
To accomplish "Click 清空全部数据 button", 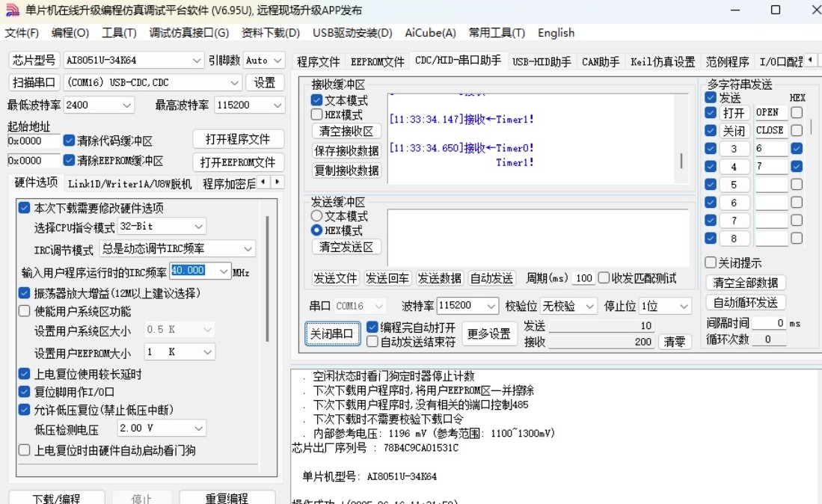I will click(x=746, y=283).
